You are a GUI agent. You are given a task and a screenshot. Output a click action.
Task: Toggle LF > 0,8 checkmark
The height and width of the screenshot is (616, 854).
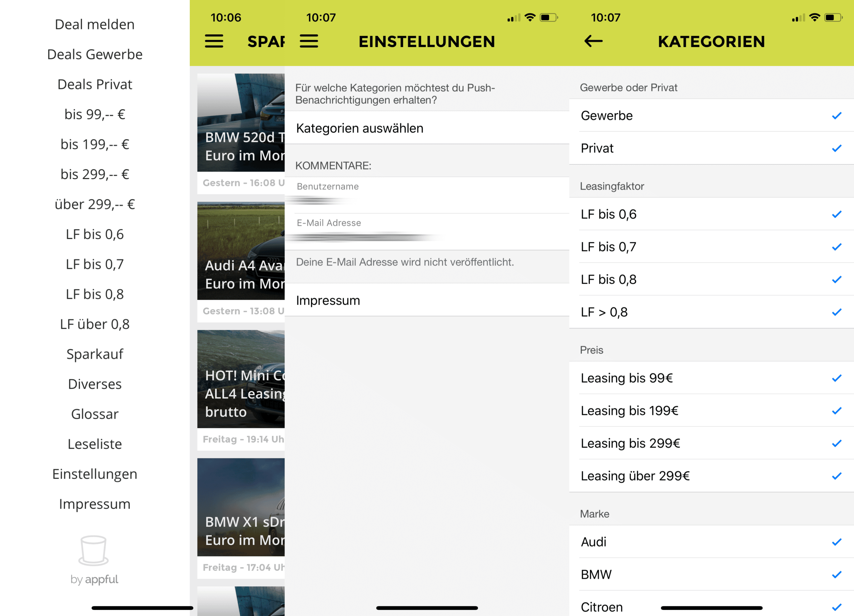tap(837, 312)
